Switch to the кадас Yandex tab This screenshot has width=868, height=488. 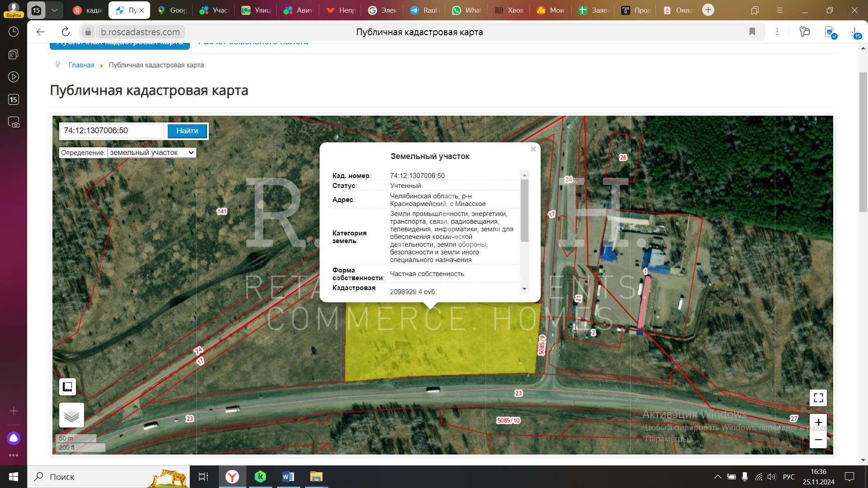88,10
